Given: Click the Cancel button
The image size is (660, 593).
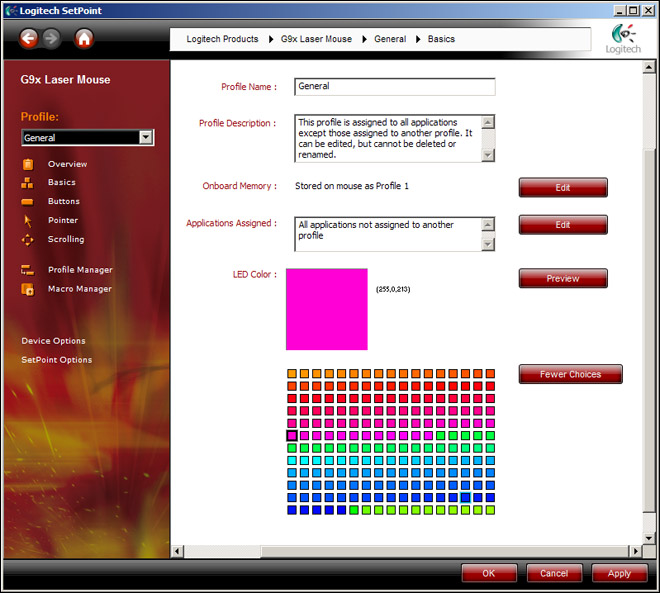Looking at the screenshot, I should [x=554, y=573].
